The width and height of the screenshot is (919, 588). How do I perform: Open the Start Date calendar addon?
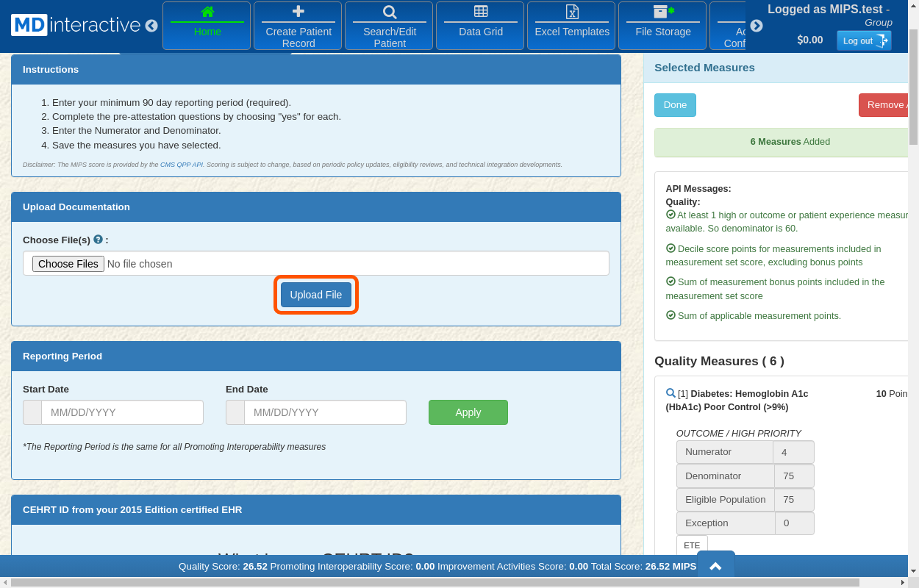point(32,412)
